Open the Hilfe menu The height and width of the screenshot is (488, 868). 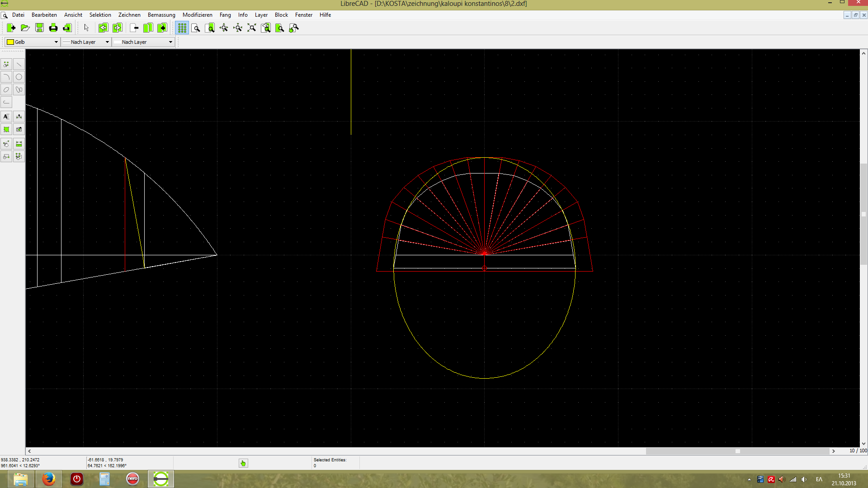click(325, 15)
